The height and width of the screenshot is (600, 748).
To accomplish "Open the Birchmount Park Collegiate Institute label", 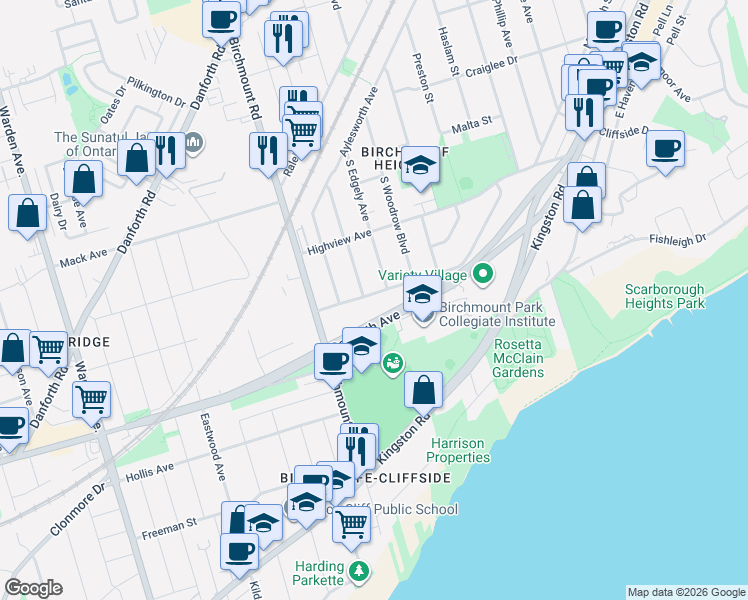I will tap(497, 314).
